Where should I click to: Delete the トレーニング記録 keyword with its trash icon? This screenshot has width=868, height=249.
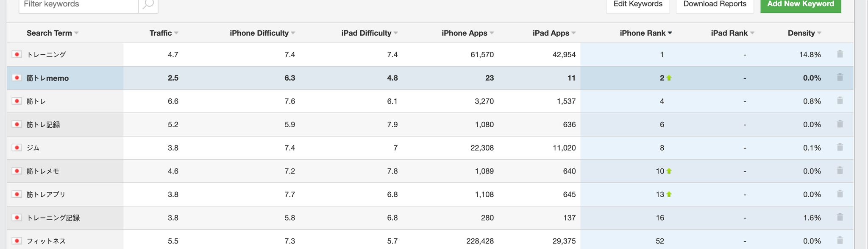point(840,217)
